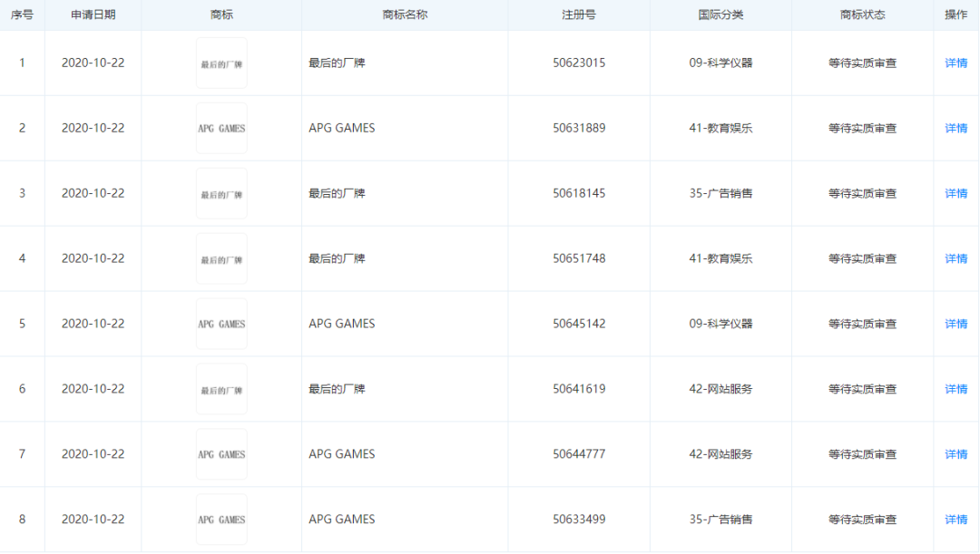Select registration number 50644777
Image resolution: width=980 pixels, height=554 pixels.
579,454
